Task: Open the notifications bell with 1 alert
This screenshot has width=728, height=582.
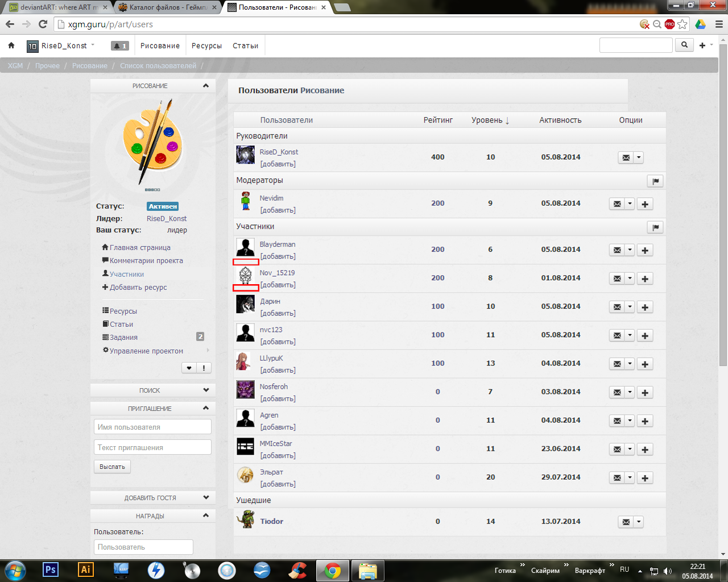Action: 120,46
